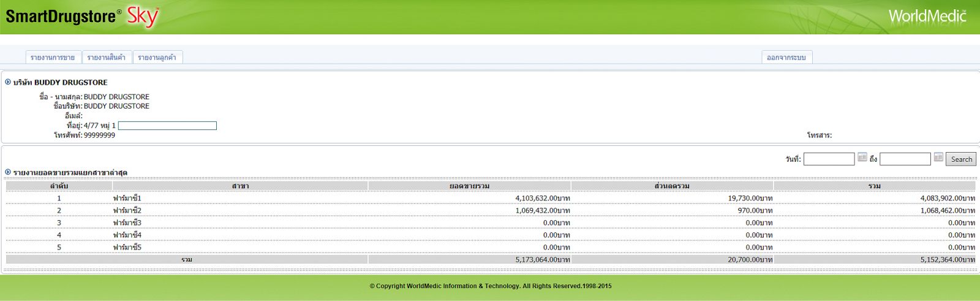
Task: Select the รายงานลูกค้า tab
Action: coord(157,58)
